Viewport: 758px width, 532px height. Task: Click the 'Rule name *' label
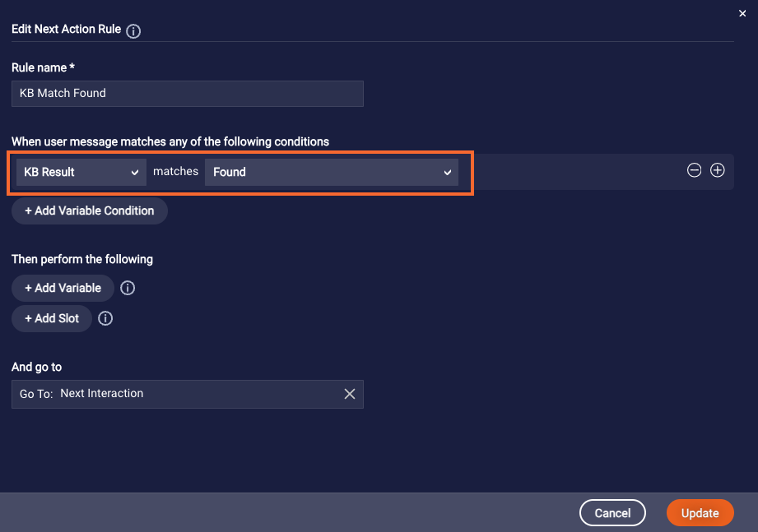tap(43, 67)
